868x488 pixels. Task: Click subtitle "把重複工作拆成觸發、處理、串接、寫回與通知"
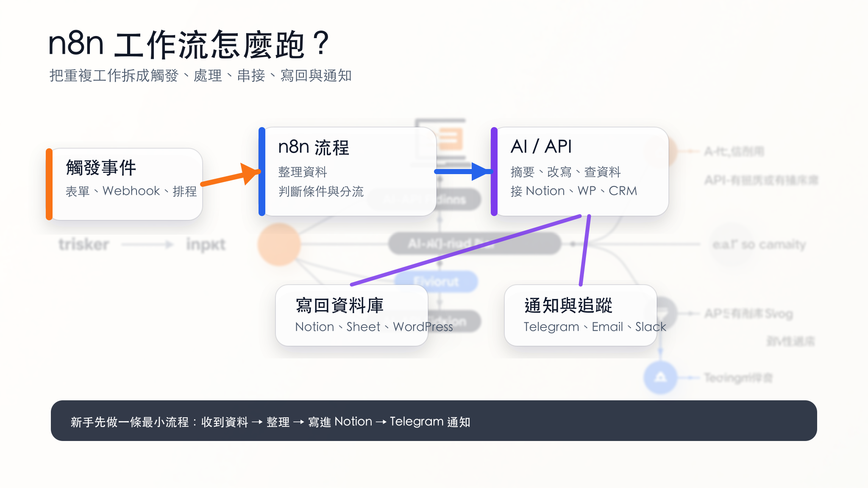click(x=200, y=75)
